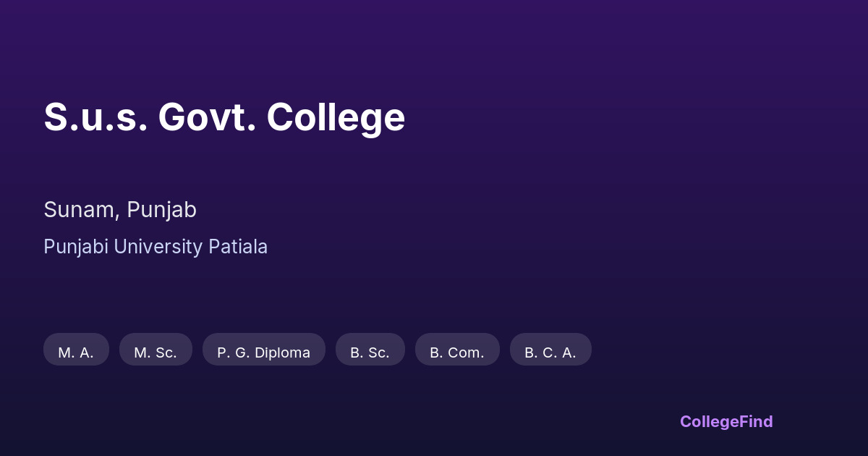Image resolution: width=868 pixels, height=456 pixels.
Task: Click the CollegeFind brand logo
Action: click(x=726, y=421)
